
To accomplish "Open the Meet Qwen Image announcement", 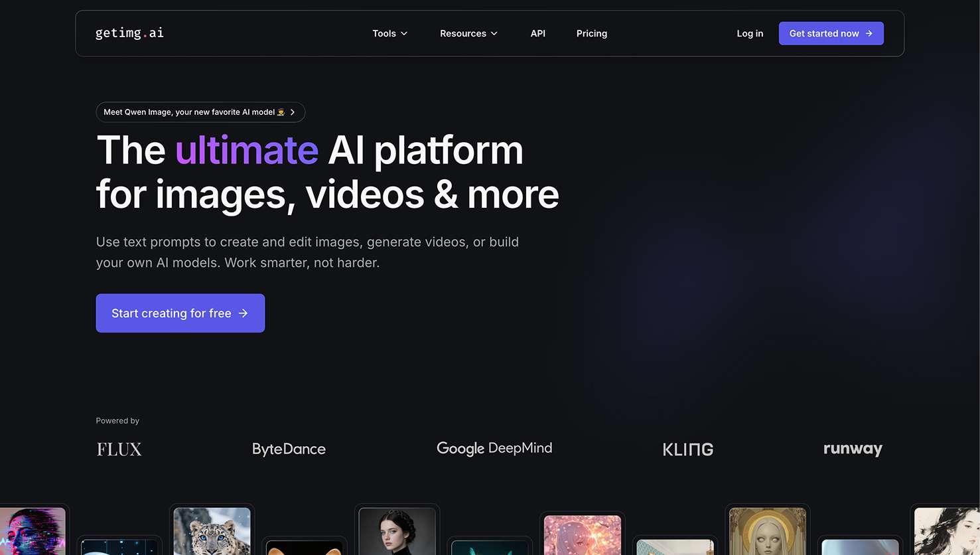I will point(200,112).
